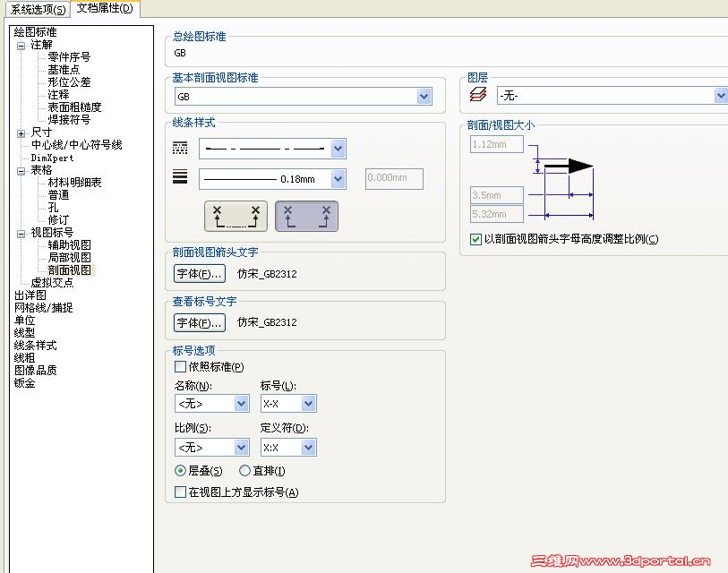Select 剖面视图 tree item
This screenshot has width=728, height=573.
tap(69, 270)
